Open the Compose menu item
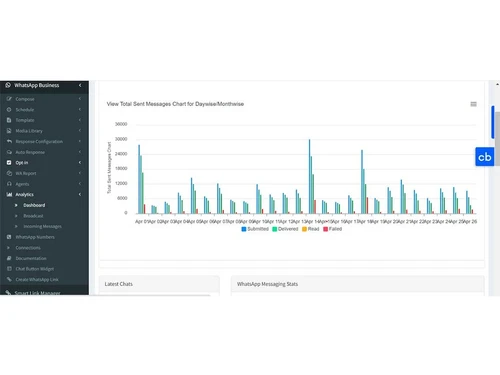Image resolution: width=500 pixels, height=375 pixels. coord(25,99)
